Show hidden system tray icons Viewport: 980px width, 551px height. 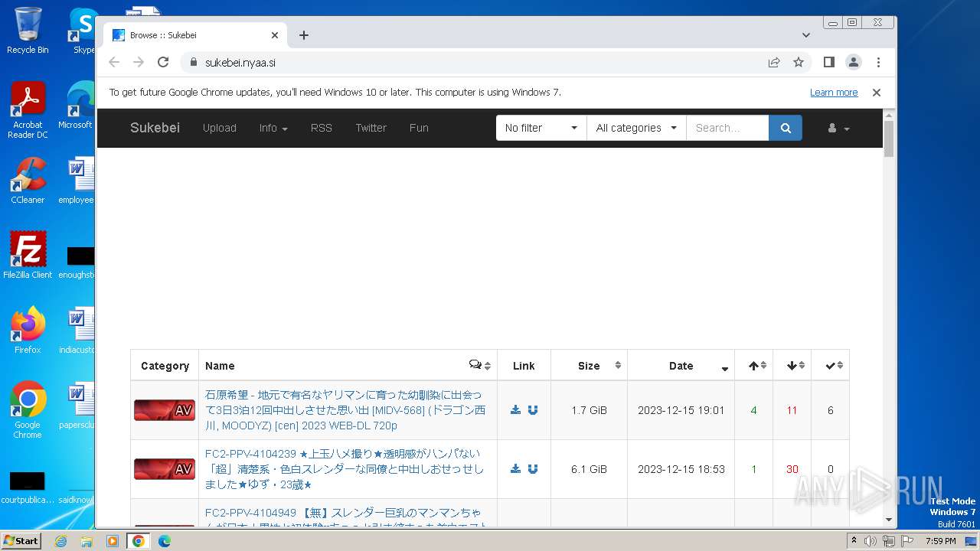(x=854, y=541)
